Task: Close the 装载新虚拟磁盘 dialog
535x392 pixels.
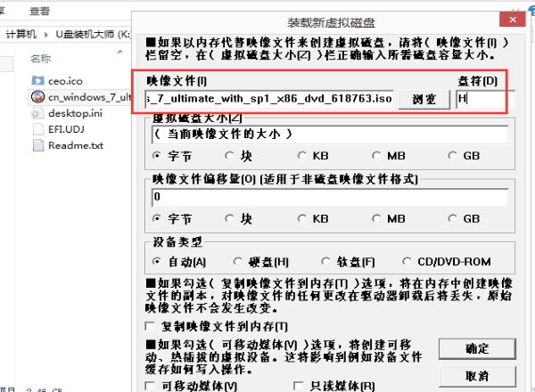Action: pyautogui.click(x=513, y=20)
